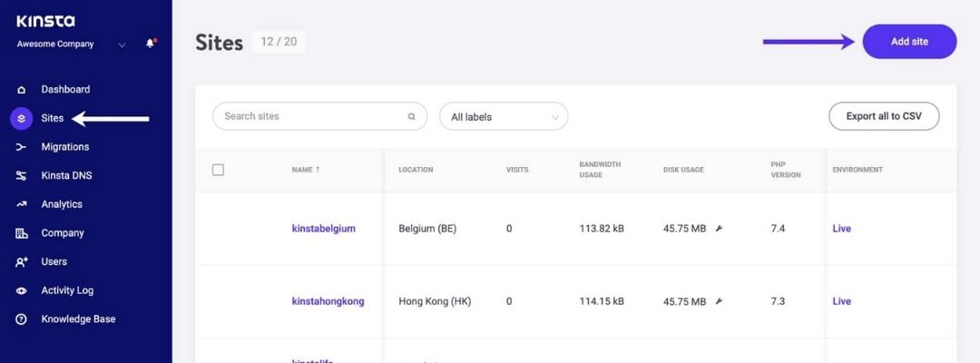Open the kinstahongkong site link
The height and width of the screenshot is (363, 980).
[328, 301]
